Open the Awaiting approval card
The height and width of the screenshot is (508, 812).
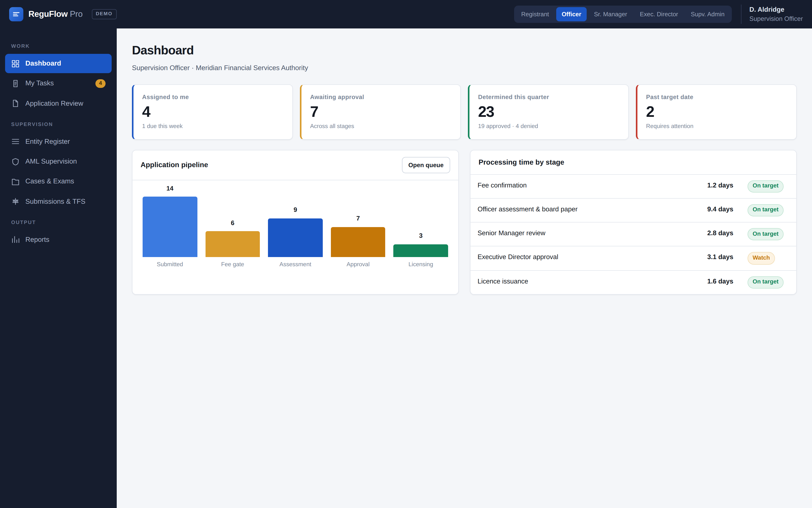(x=380, y=112)
